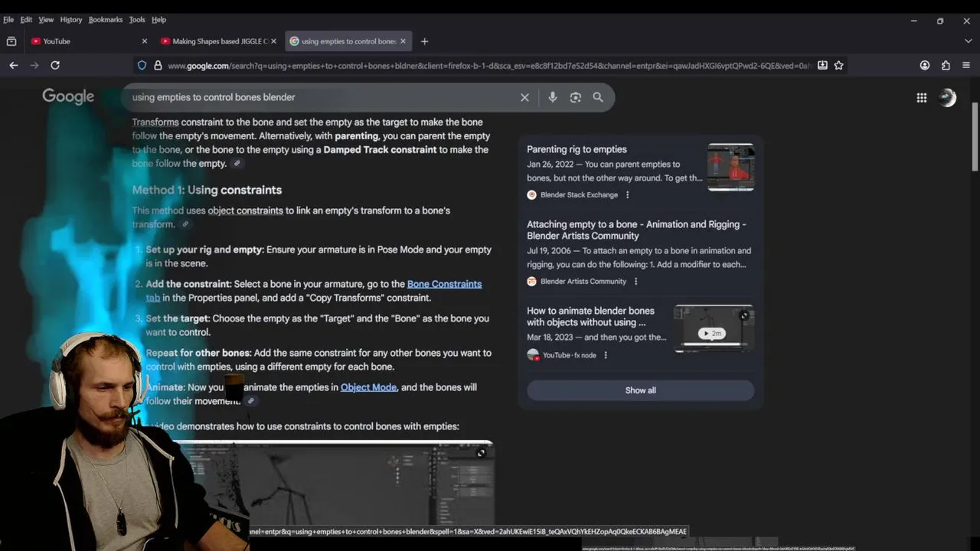The height and width of the screenshot is (551, 980).
Task: Click the object constraints underlined link
Action: tap(245, 210)
